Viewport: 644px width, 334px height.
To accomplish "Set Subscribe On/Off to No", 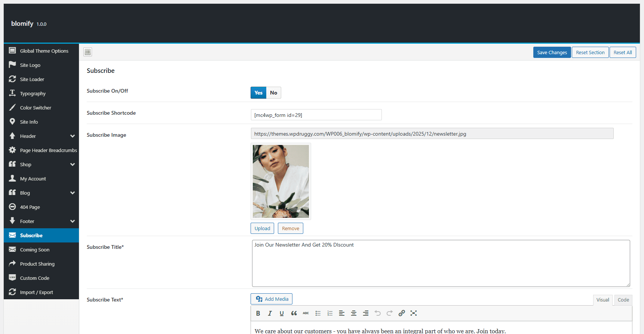I will [274, 93].
